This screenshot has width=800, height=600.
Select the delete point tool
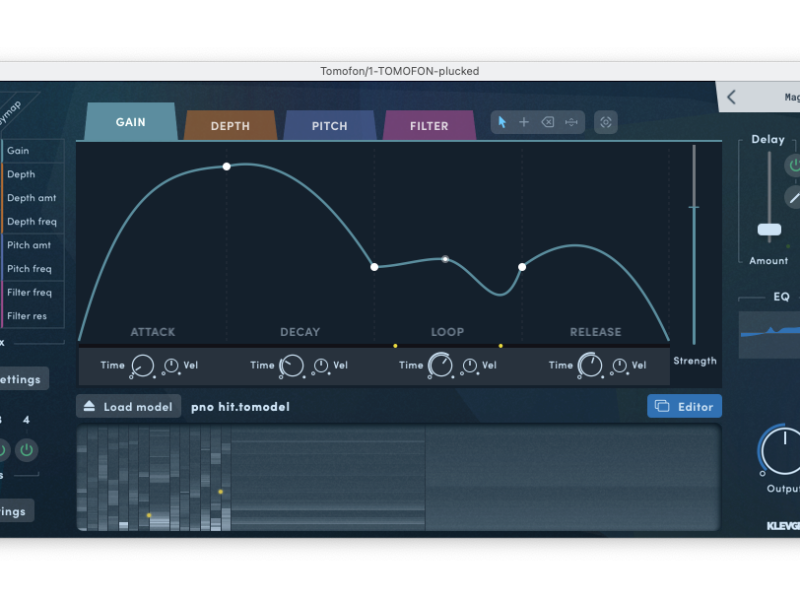coord(548,122)
